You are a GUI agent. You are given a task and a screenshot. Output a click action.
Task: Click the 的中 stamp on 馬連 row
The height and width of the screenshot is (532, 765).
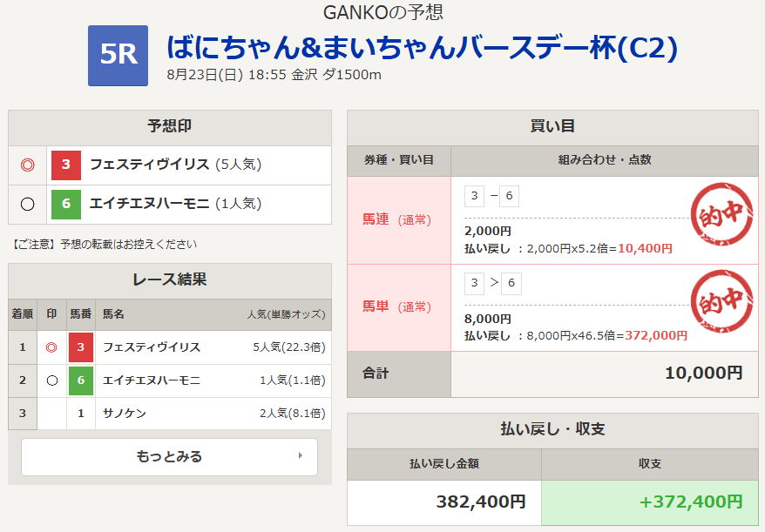click(722, 214)
